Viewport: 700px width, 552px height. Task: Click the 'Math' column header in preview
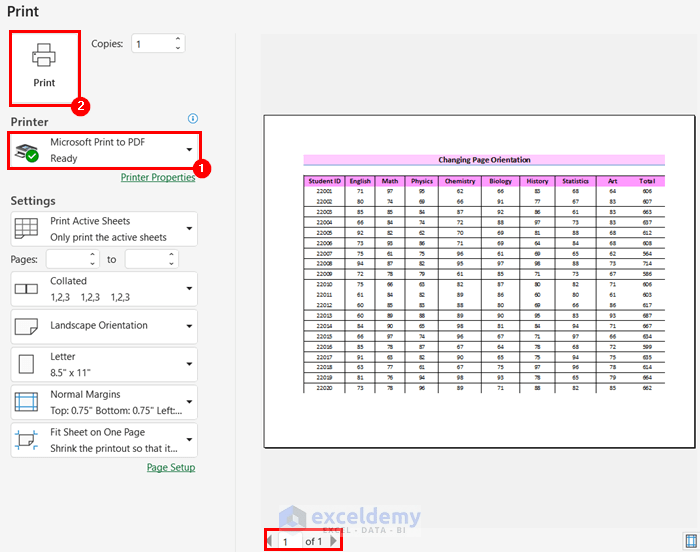click(390, 181)
